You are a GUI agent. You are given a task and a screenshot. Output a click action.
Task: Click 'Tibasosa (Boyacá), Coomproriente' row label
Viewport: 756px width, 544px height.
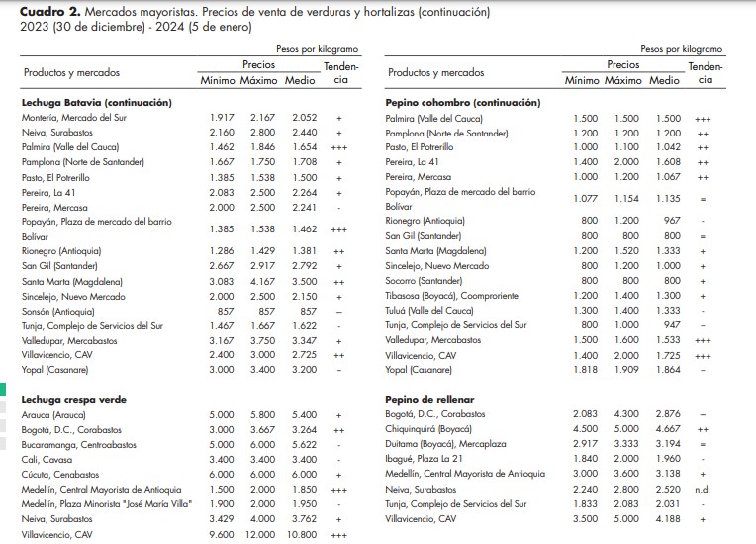tap(452, 296)
